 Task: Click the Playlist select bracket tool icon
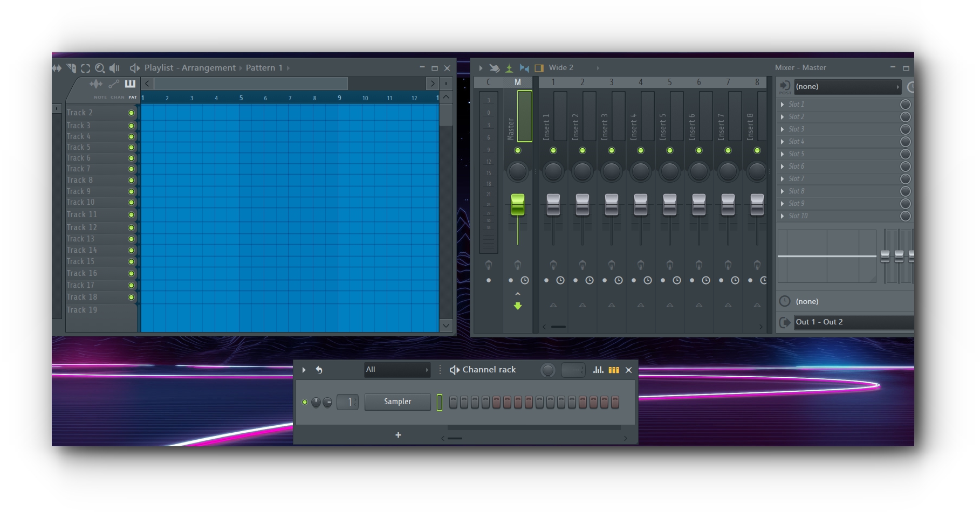pyautogui.click(x=86, y=68)
